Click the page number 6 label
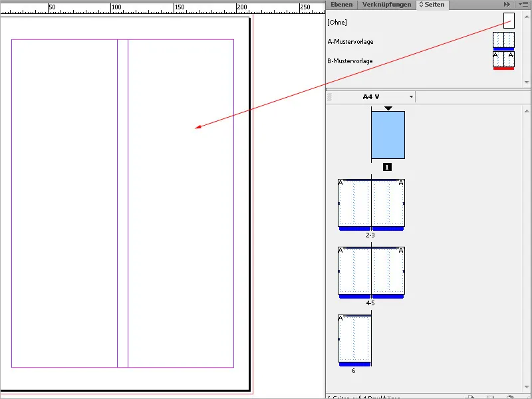532x399 pixels. click(354, 371)
